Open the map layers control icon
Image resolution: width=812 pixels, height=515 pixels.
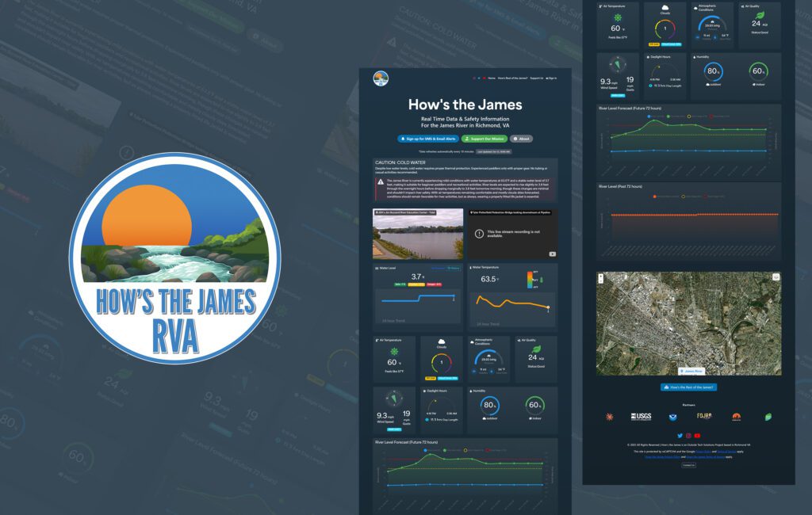click(x=776, y=277)
